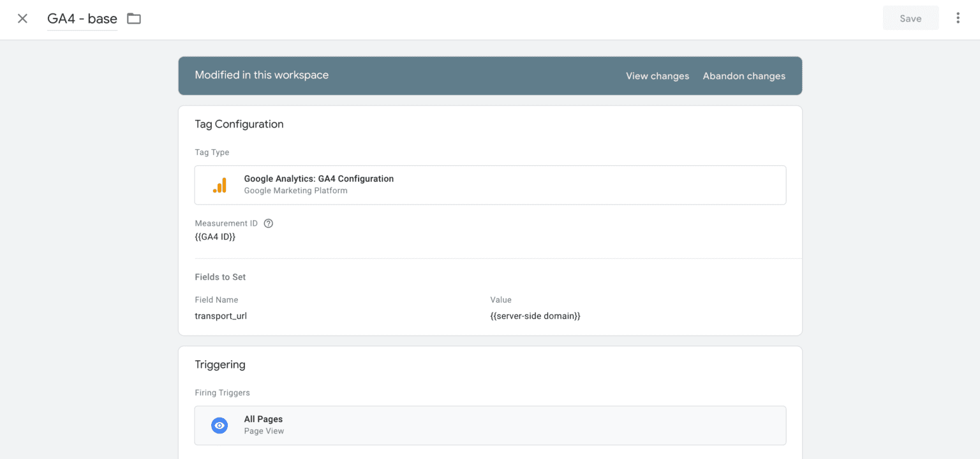Click the {{GA4 ID}} measurement ID value
The height and width of the screenshot is (459, 980).
215,237
